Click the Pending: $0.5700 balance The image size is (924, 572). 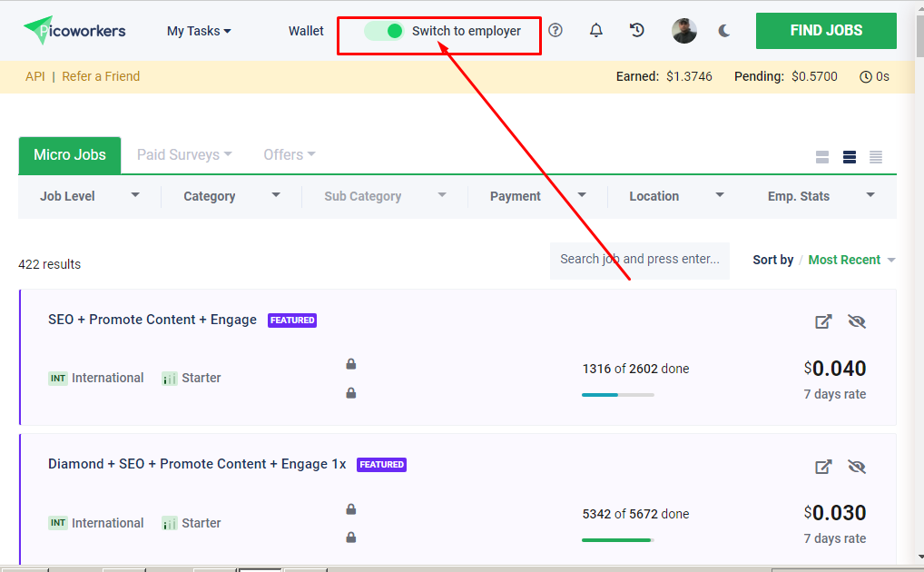pyautogui.click(x=785, y=76)
